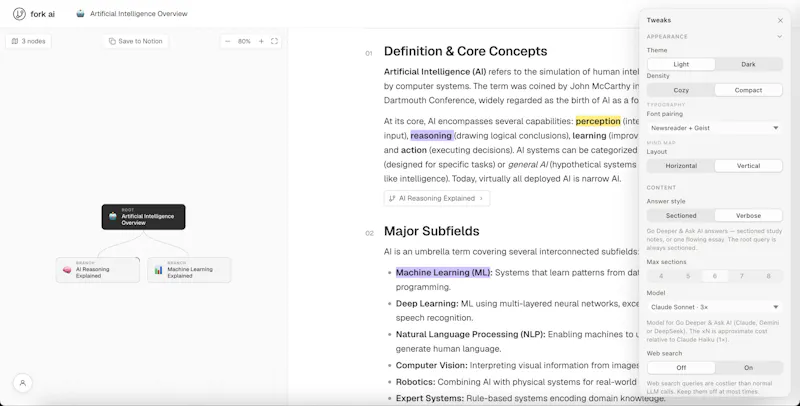This screenshot has width=800, height=406.
Task: Set max sections to 7
Action: [742, 276]
